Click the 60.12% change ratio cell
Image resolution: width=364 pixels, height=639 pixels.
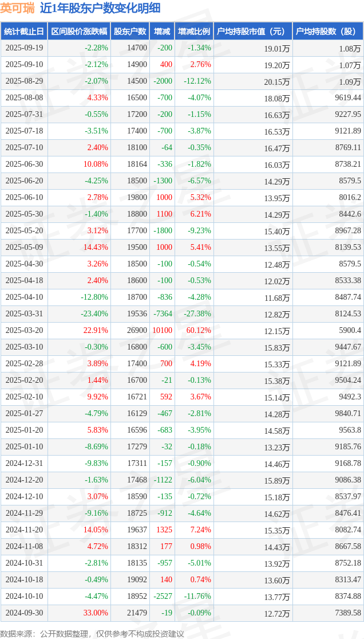[x=199, y=331]
